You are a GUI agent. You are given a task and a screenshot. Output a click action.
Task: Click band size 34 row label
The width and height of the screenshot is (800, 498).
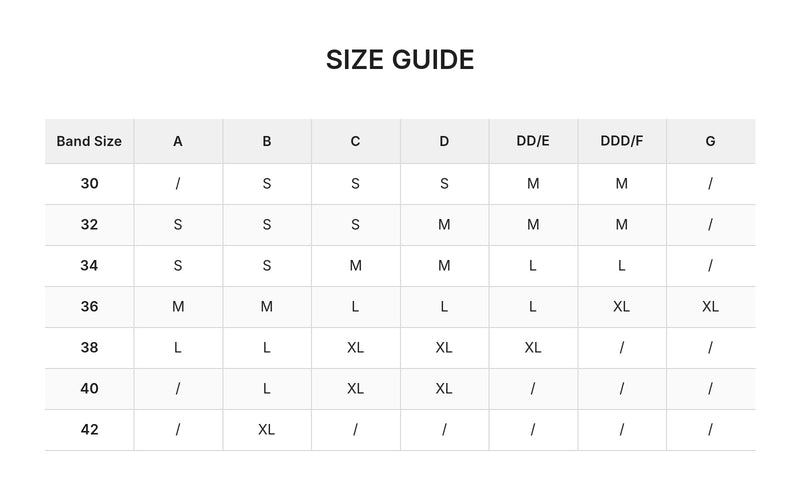[89, 266]
